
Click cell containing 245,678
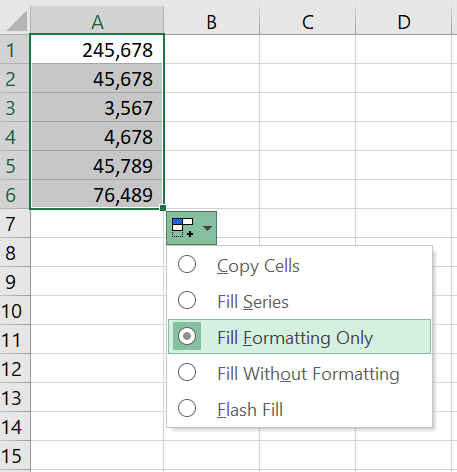coord(97,49)
